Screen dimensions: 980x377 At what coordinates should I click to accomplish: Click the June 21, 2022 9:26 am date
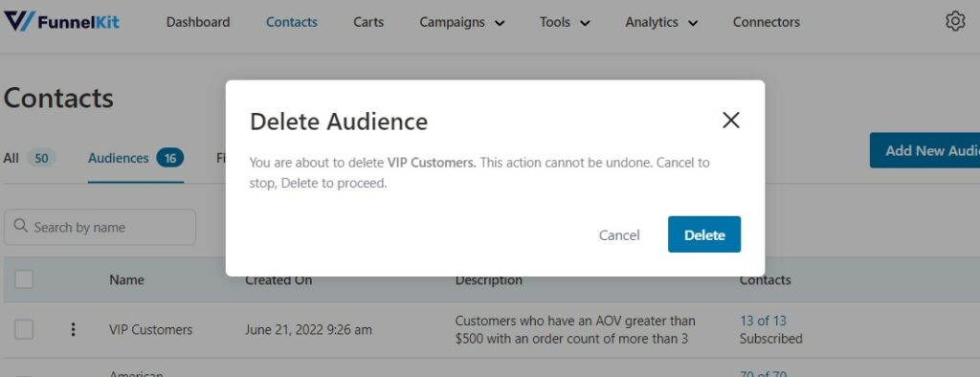(308, 329)
